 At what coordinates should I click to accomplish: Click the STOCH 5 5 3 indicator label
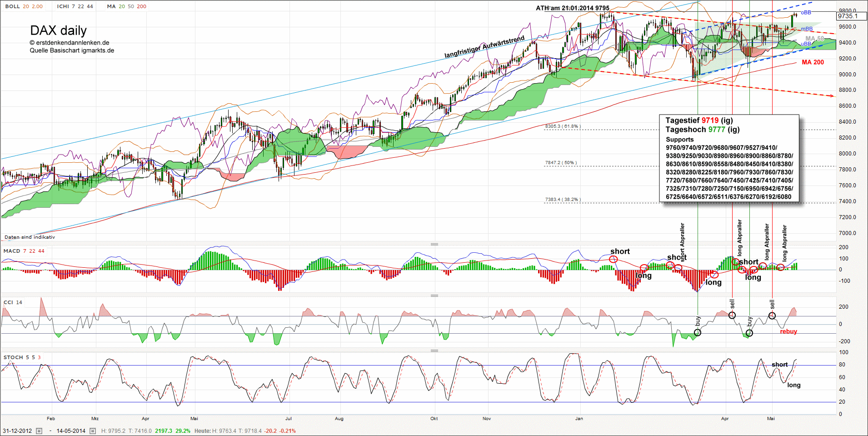(22, 357)
